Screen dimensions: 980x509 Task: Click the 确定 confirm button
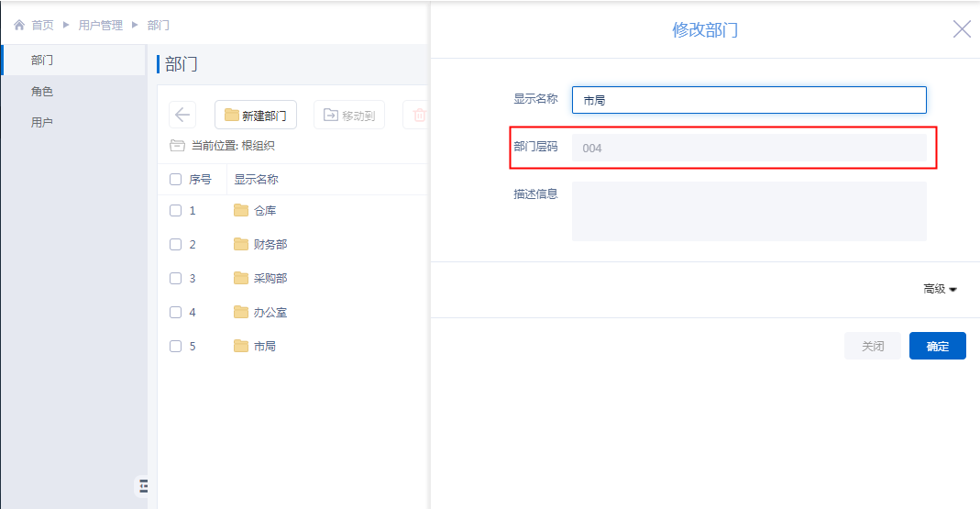[937, 346]
